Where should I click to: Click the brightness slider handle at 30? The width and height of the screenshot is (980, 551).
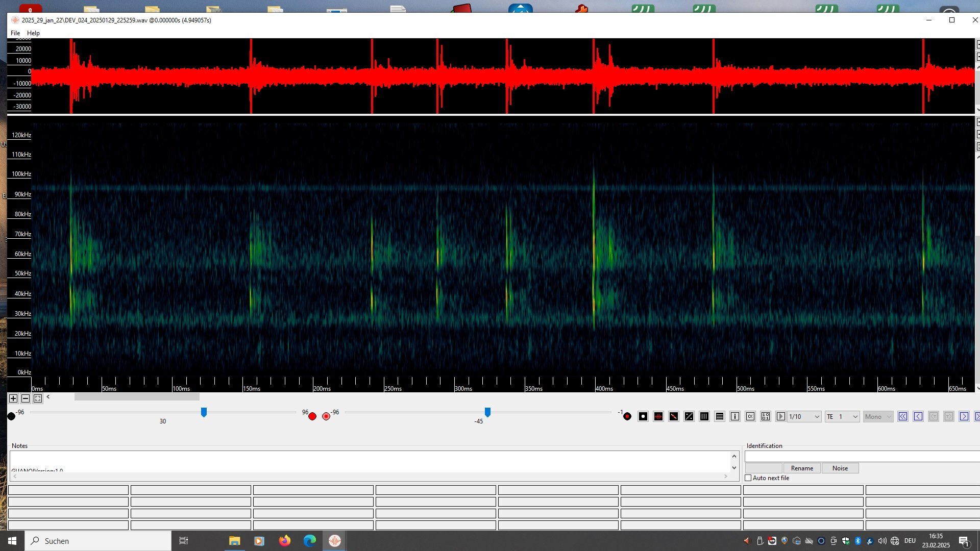[x=204, y=412]
